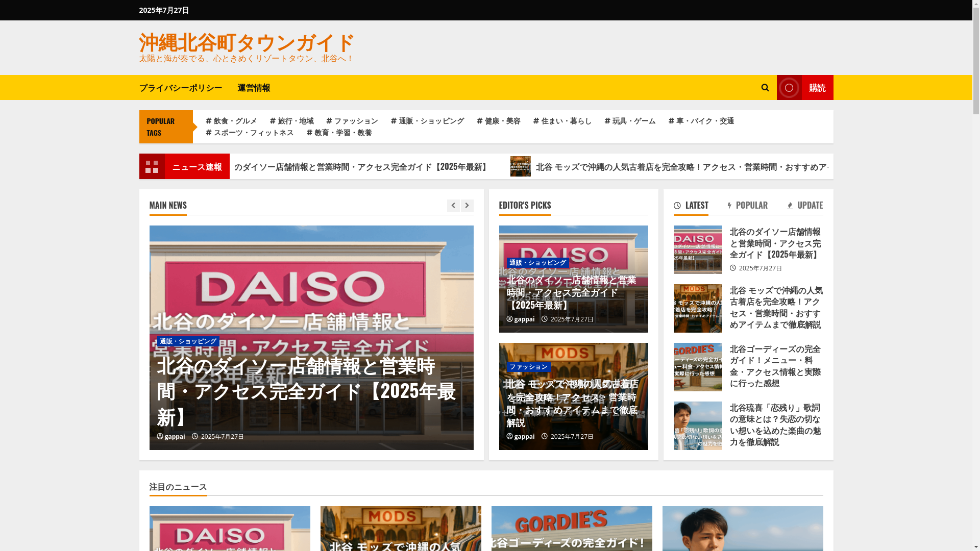Select the 玩具・ゲーム tag
Screen dimensions: 980x551
tap(630, 121)
